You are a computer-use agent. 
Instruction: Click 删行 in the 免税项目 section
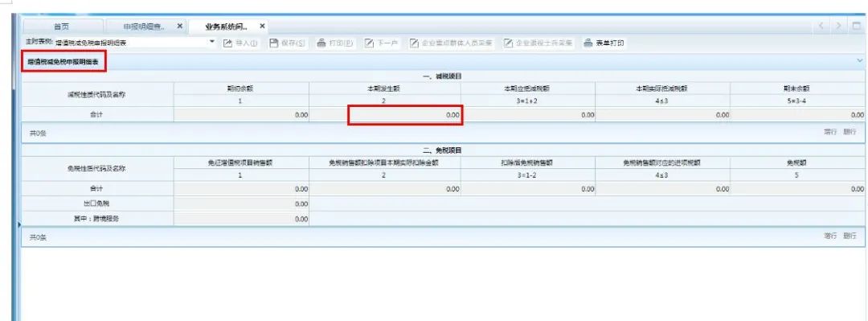pos(850,237)
